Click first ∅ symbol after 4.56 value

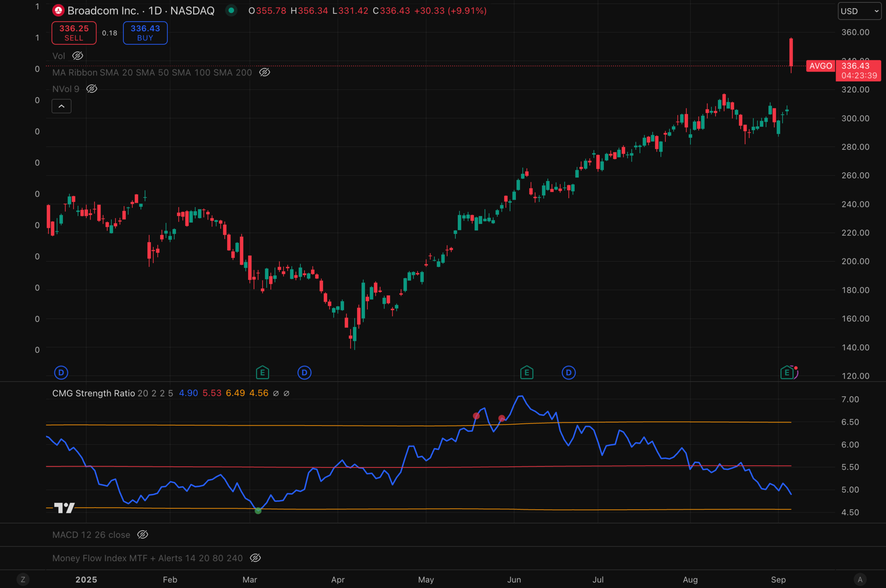(276, 393)
